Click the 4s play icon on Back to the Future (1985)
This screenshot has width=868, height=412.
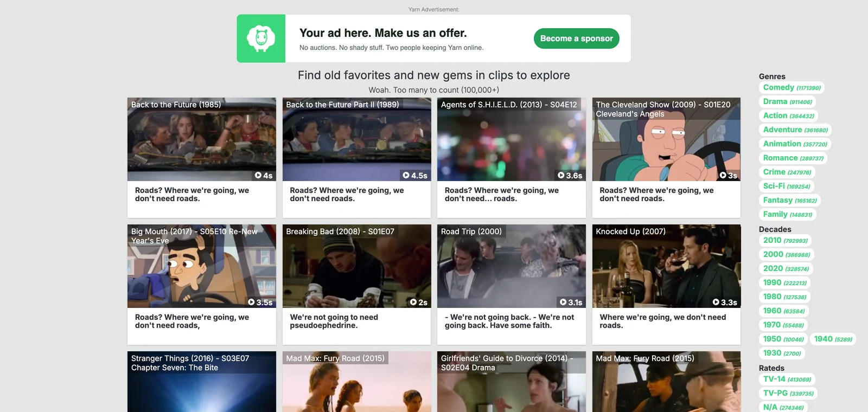coord(258,176)
